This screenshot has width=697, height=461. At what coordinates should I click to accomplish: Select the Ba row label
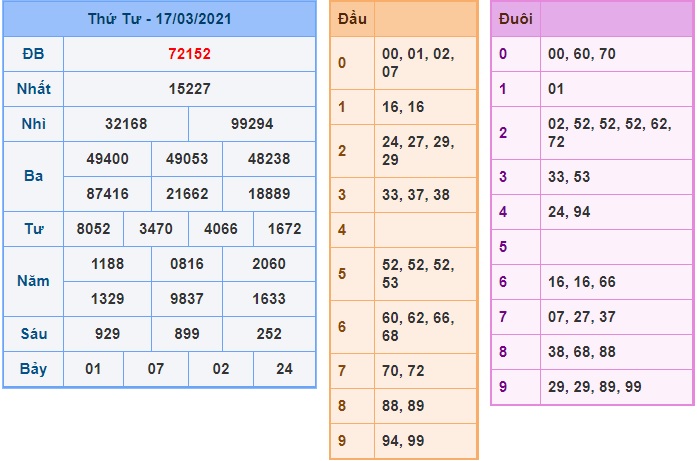point(33,176)
